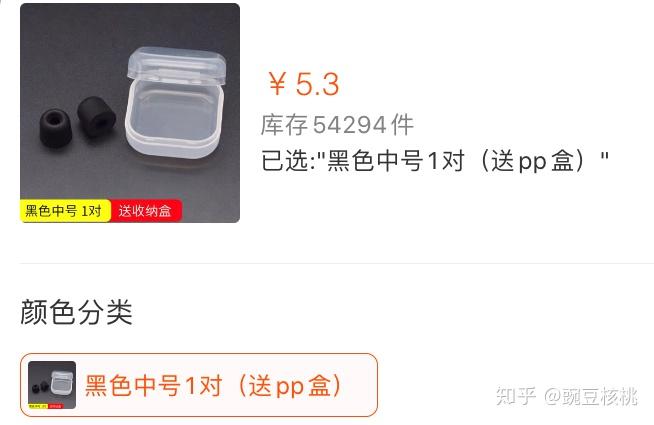This screenshot has height=425, width=654.
Task: Select 黑色中号1对(送pp盒) color option
Action: point(199,385)
